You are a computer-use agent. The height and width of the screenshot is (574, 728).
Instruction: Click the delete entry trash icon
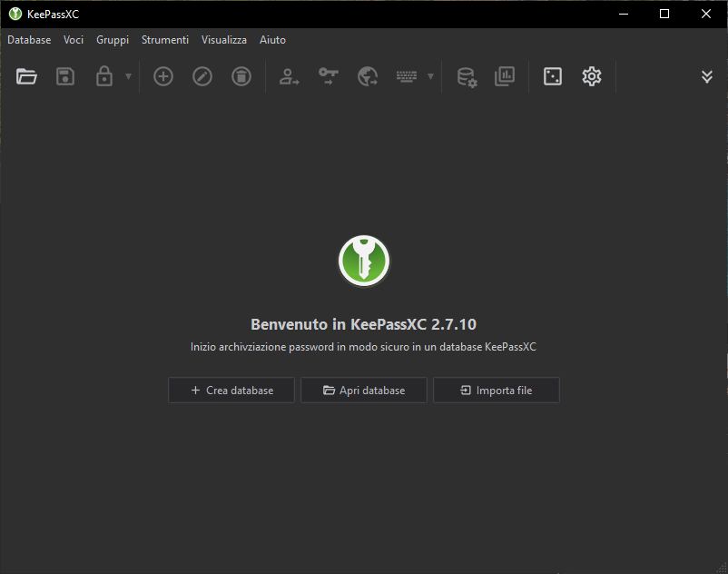click(x=241, y=77)
